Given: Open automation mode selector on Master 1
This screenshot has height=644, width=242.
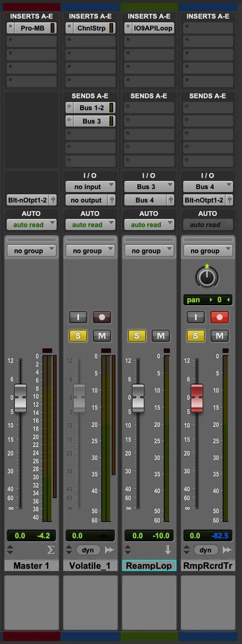Looking at the screenshot, I should point(31,224).
